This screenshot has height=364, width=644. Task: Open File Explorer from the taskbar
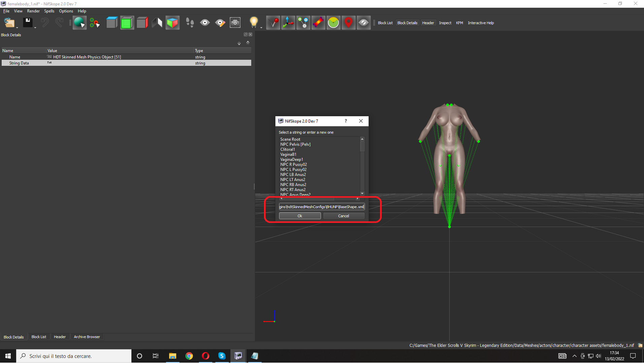tap(172, 356)
